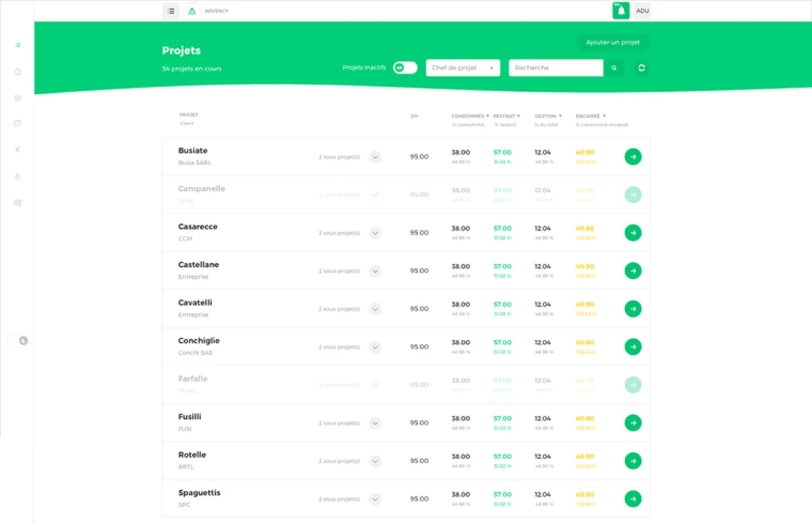Click Fusilli's 95.00 value
The height and width of the screenshot is (524, 812).
(420, 423)
